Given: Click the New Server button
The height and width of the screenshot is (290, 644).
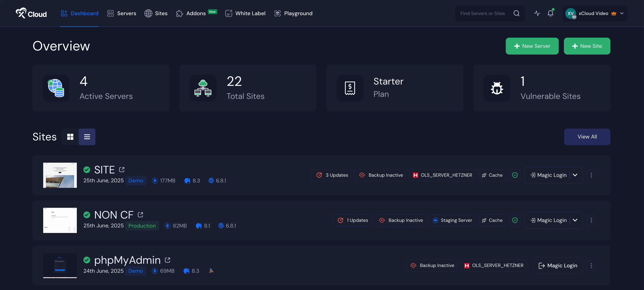Looking at the screenshot, I should pyautogui.click(x=532, y=46).
